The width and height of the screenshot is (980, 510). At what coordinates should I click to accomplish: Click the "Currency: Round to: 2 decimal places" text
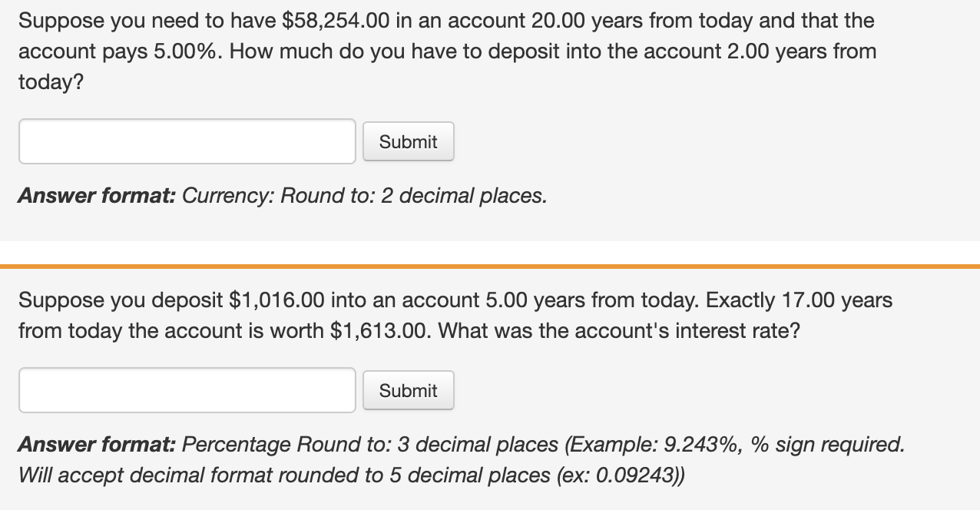[363, 196]
